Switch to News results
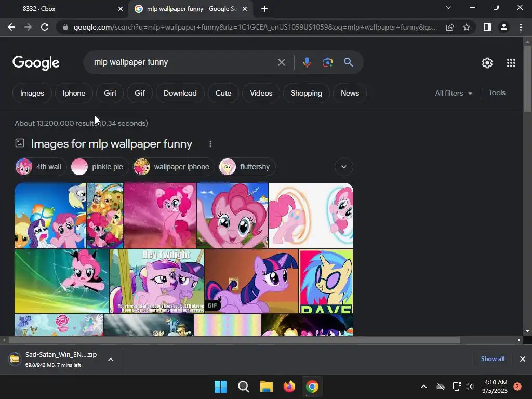This screenshot has height=399, width=532. pyautogui.click(x=350, y=94)
